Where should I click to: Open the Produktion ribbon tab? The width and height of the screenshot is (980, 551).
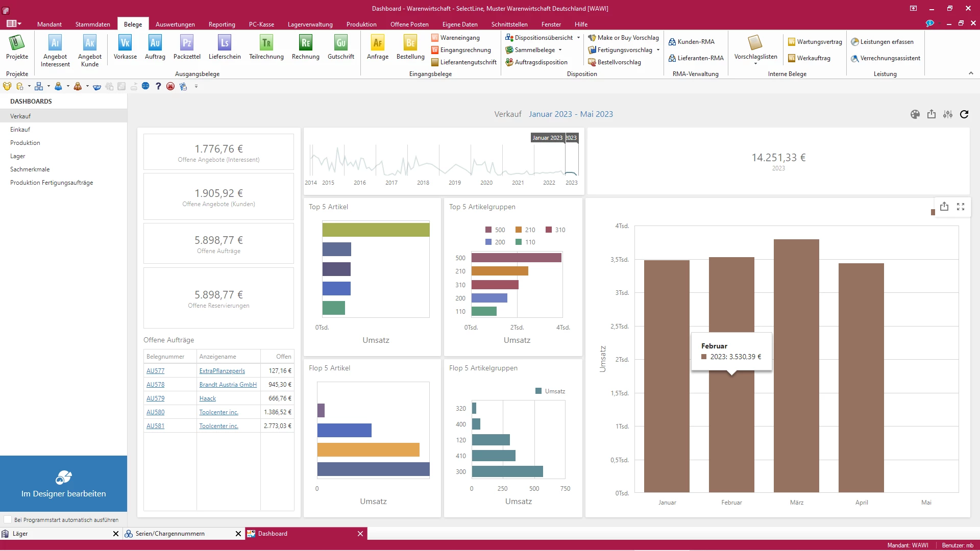tap(361, 24)
